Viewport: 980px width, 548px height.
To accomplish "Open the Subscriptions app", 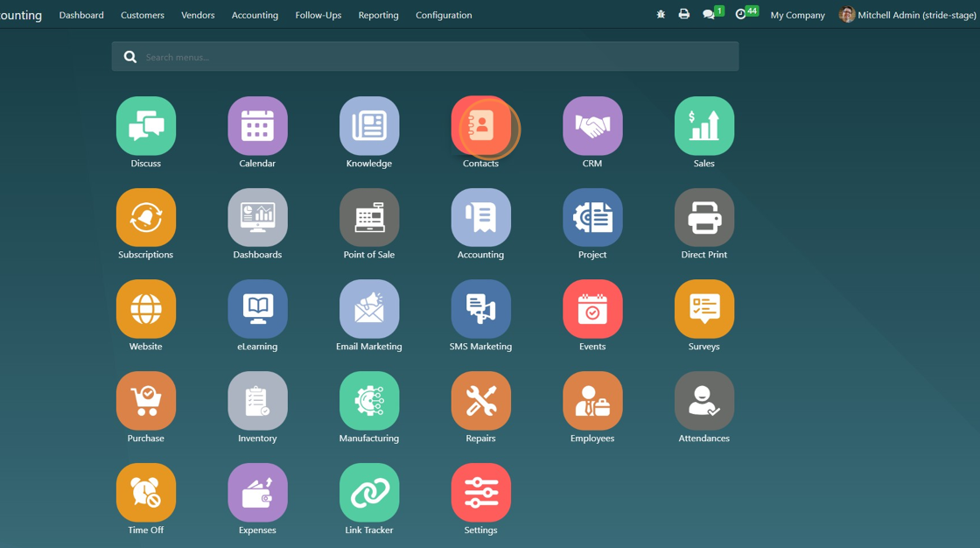I will (145, 218).
